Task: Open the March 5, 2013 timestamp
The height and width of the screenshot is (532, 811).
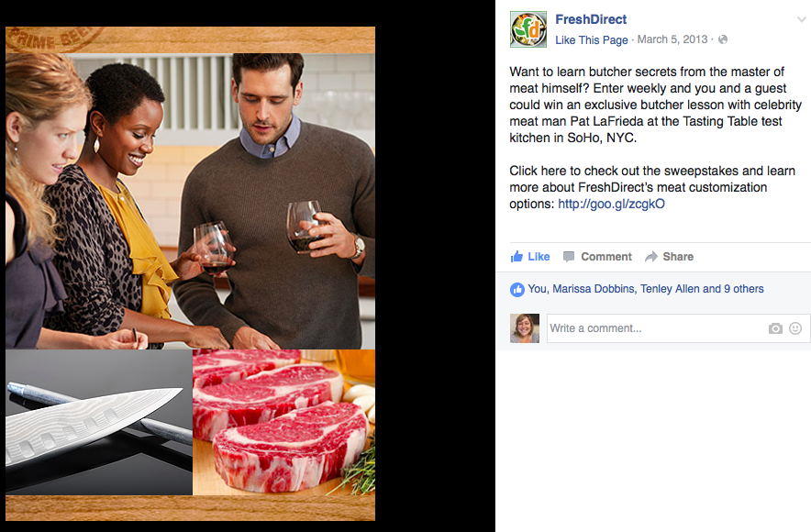Action: [x=672, y=39]
